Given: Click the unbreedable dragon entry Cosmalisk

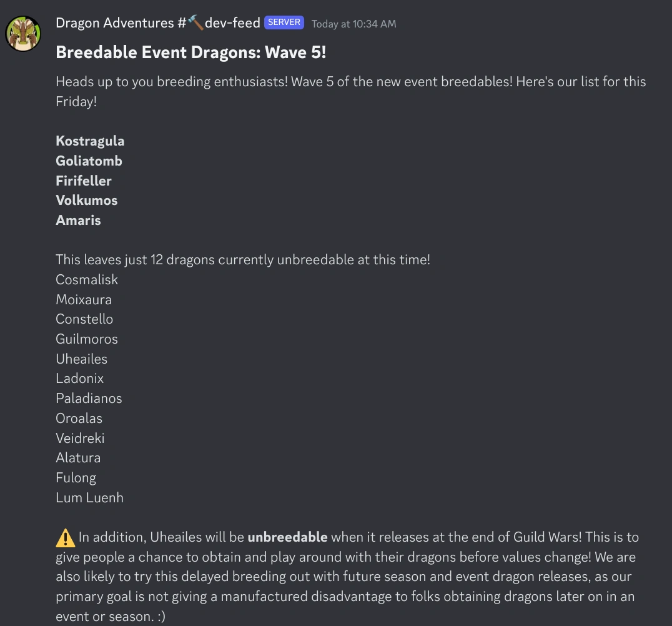Looking at the screenshot, I should (86, 279).
